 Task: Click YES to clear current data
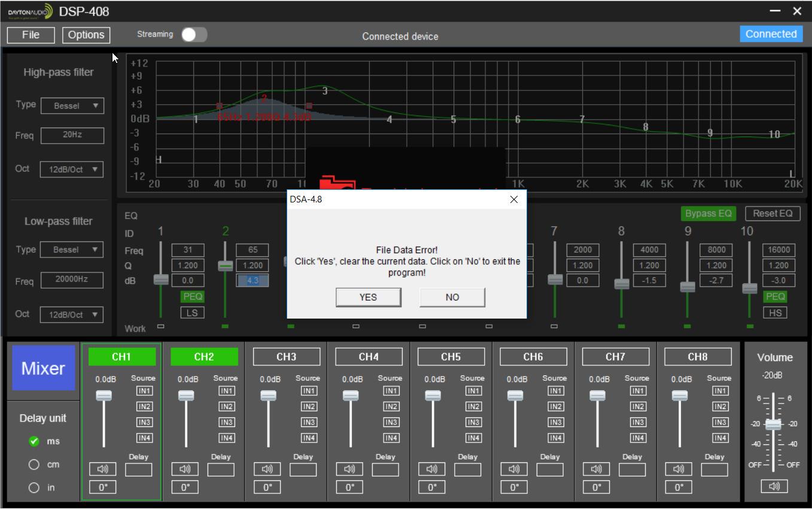click(x=368, y=297)
